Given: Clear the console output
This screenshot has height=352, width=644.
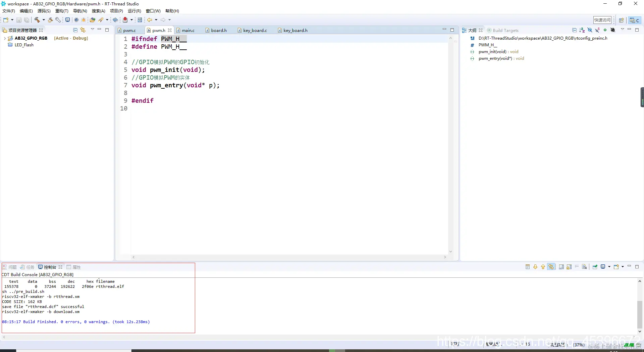Looking at the screenshot, I should (x=585, y=267).
